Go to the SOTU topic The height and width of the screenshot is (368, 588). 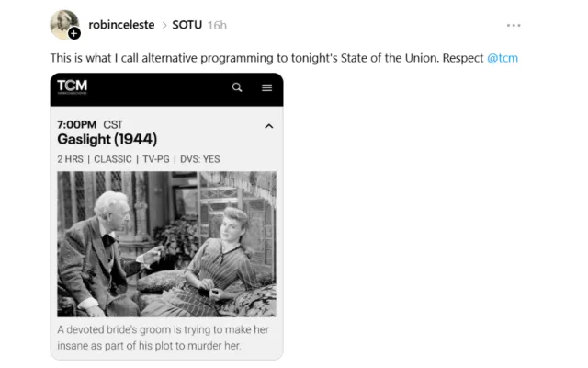(x=187, y=25)
